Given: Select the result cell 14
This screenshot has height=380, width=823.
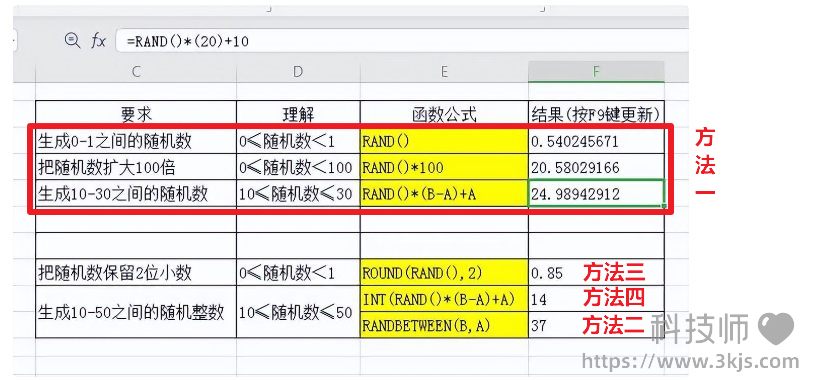Looking at the screenshot, I should pyautogui.click(x=596, y=299).
